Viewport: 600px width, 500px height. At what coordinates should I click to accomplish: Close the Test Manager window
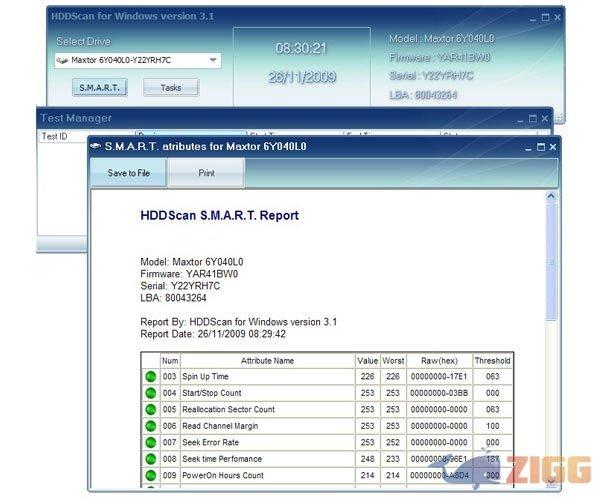pos(545,119)
